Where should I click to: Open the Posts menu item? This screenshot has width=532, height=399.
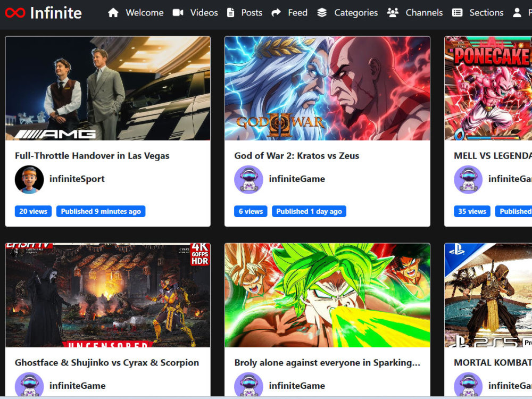coord(252,13)
